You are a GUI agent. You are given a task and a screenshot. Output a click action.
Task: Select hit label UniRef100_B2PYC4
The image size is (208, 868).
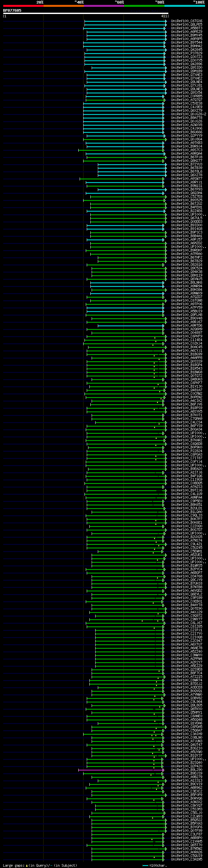click(x=187, y=569)
